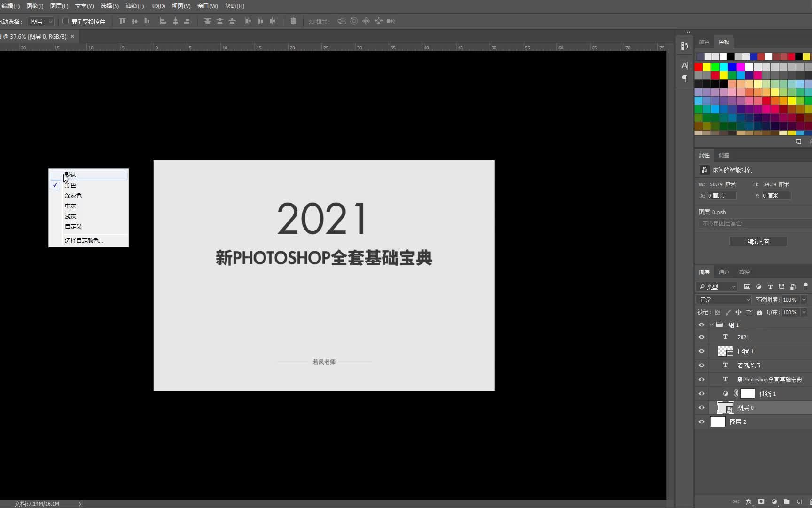Hide the 图层 0 layer
The image size is (812, 508).
[702, 408]
